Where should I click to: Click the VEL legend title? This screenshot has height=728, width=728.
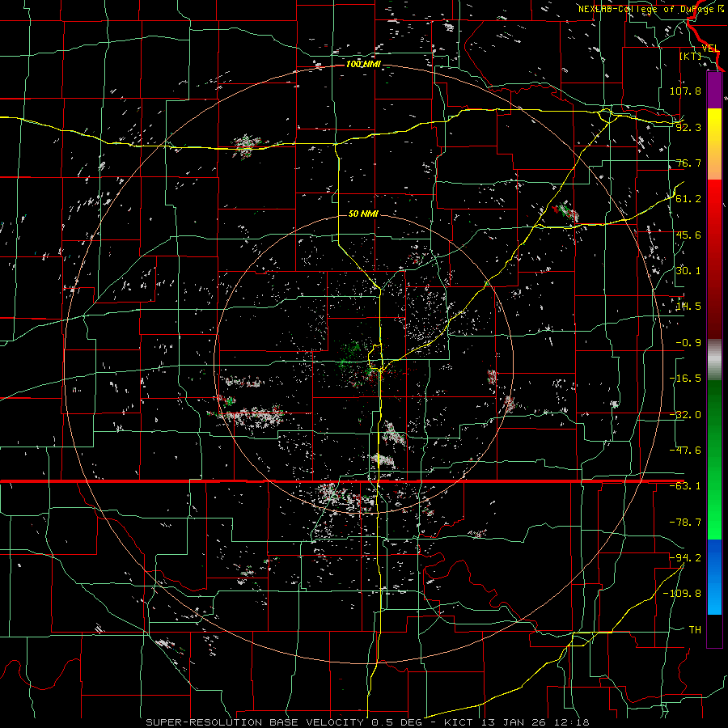(710, 49)
